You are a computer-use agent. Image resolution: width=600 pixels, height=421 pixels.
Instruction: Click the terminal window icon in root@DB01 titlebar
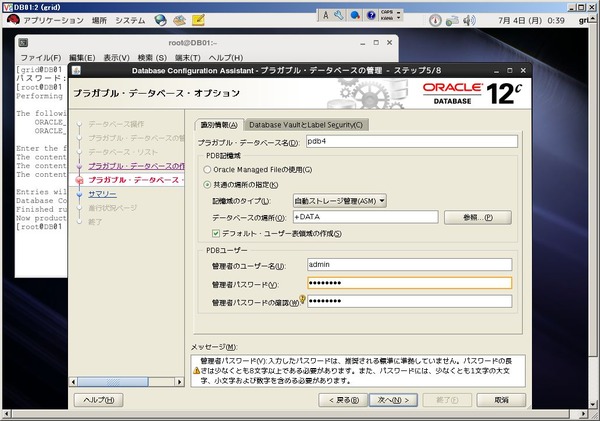23,42
